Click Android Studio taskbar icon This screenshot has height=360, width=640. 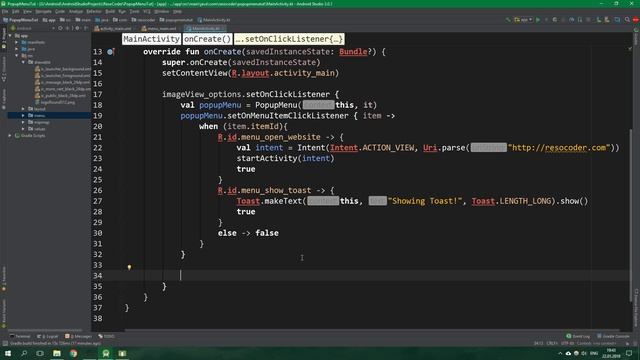(x=106, y=353)
